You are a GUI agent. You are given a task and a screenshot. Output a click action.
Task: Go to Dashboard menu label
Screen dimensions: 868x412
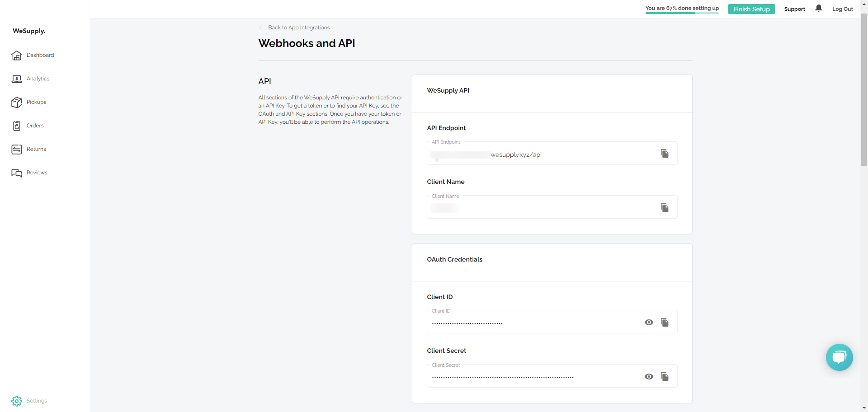point(40,55)
